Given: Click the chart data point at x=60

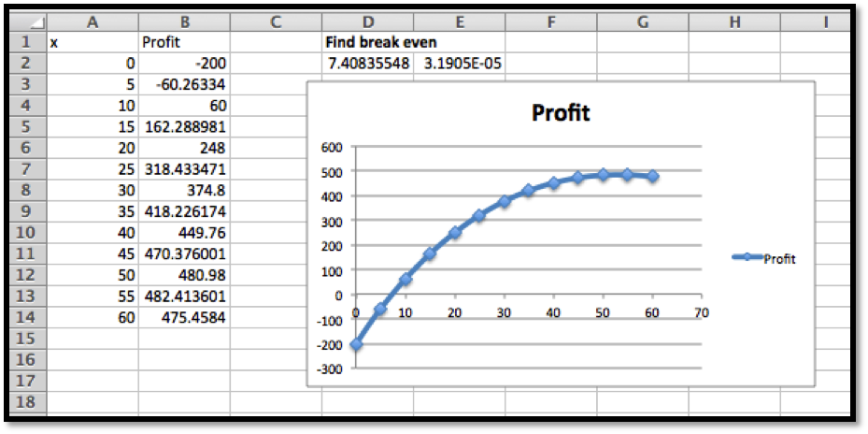Looking at the screenshot, I should (x=651, y=176).
